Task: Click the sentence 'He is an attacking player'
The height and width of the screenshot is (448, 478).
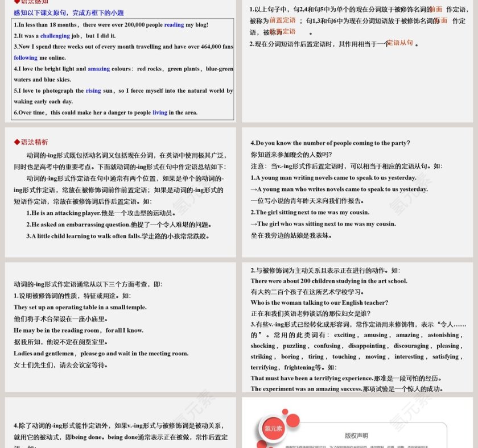Action: tap(100, 213)
